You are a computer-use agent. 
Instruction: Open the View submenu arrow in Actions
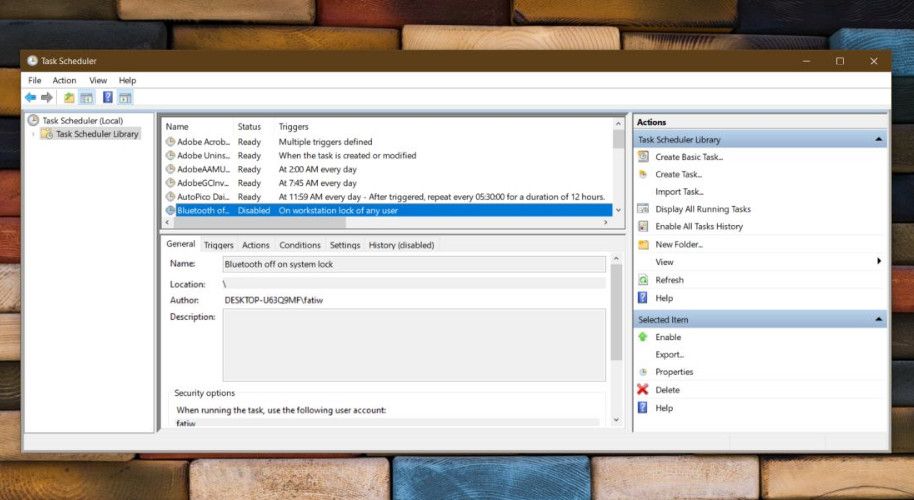coord(878,262)
